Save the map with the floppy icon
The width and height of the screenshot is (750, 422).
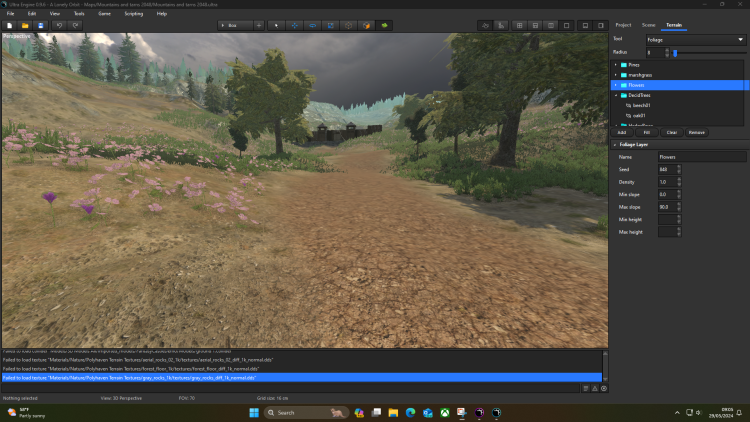(41, 25)
